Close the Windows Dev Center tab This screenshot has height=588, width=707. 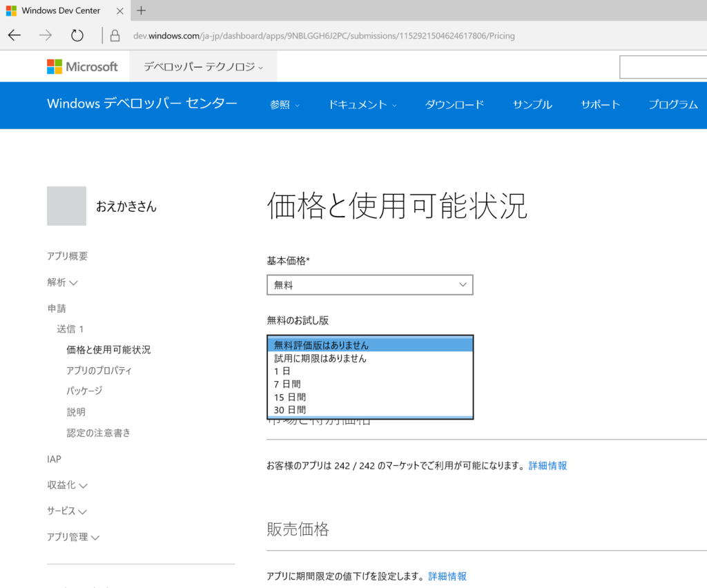(120, 11)
